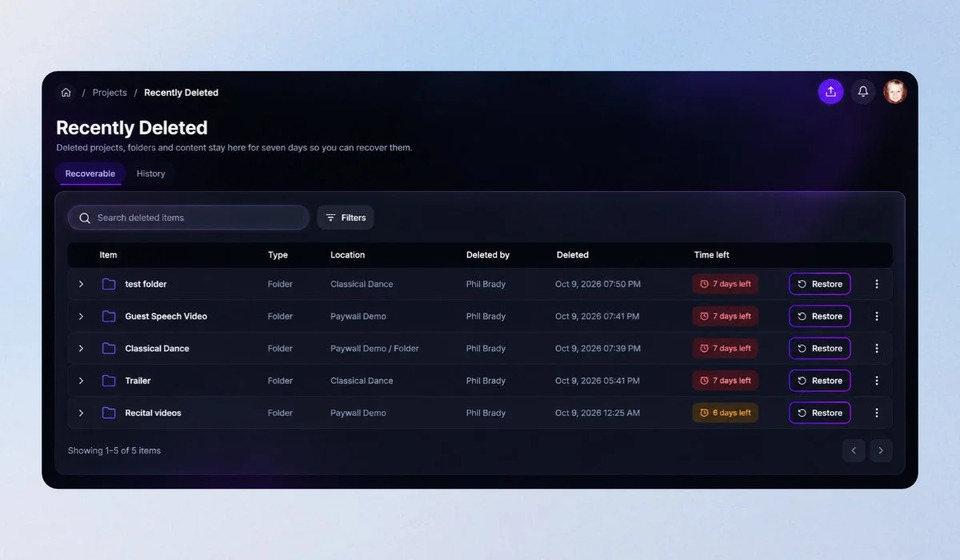Go to the previous page arrow
The height and width of the screenshot is (560, 960).
(x=854, y=450)
